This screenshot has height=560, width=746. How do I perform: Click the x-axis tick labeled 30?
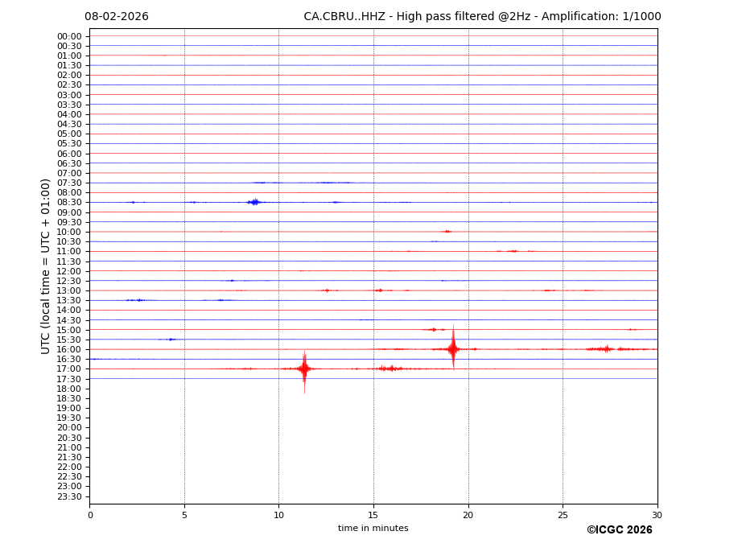click(657, 515)
